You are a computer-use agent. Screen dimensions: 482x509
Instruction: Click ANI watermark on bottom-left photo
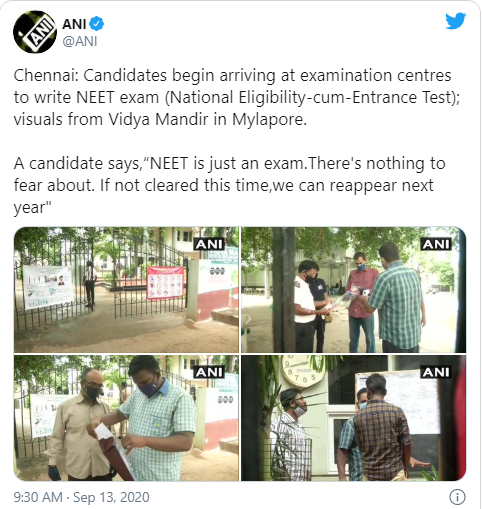209,372
